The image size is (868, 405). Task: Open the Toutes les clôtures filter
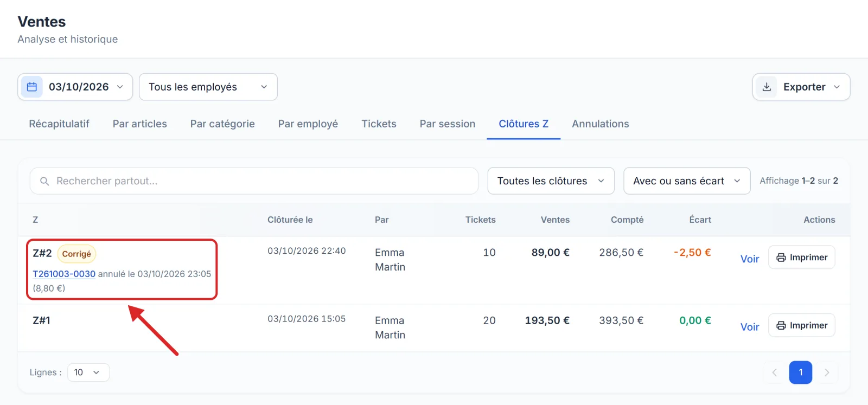point(551,181)
